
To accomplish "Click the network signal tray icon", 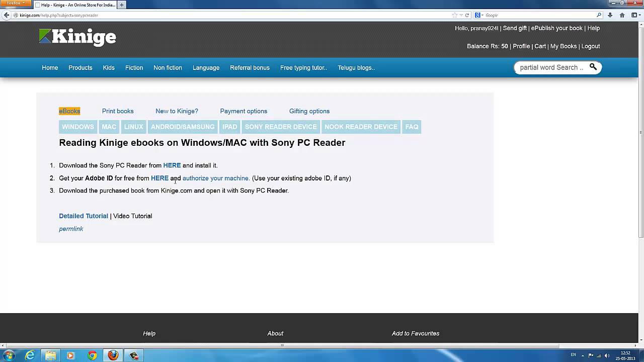I will point(599,355).
